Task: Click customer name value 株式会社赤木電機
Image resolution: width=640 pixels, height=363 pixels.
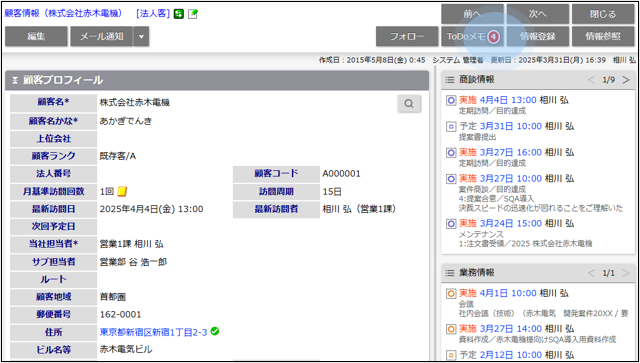Action: pos(135,103)
